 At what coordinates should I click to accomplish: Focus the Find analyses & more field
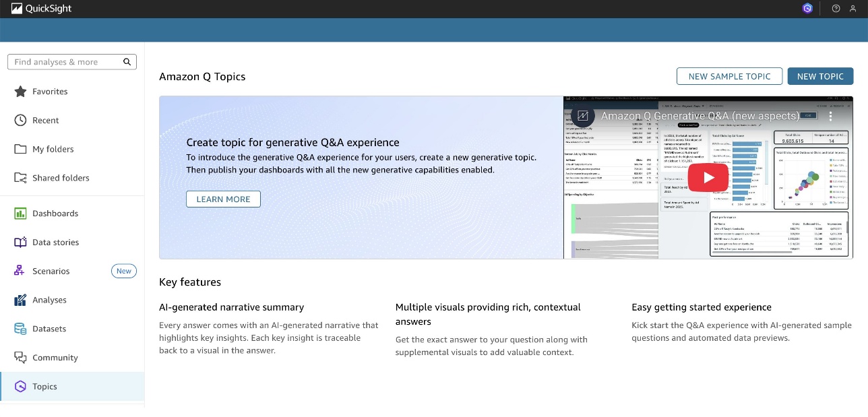(x=72, y=62)
